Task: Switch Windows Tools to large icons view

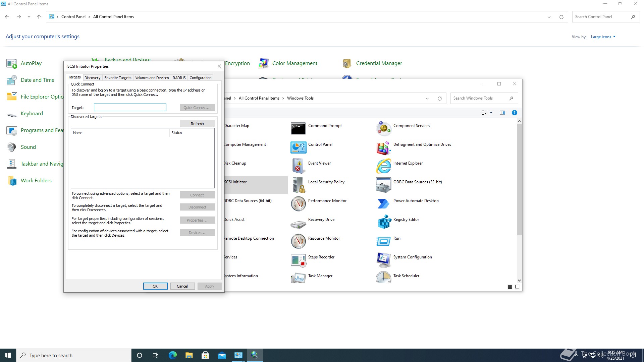Action: coord(517,287)
